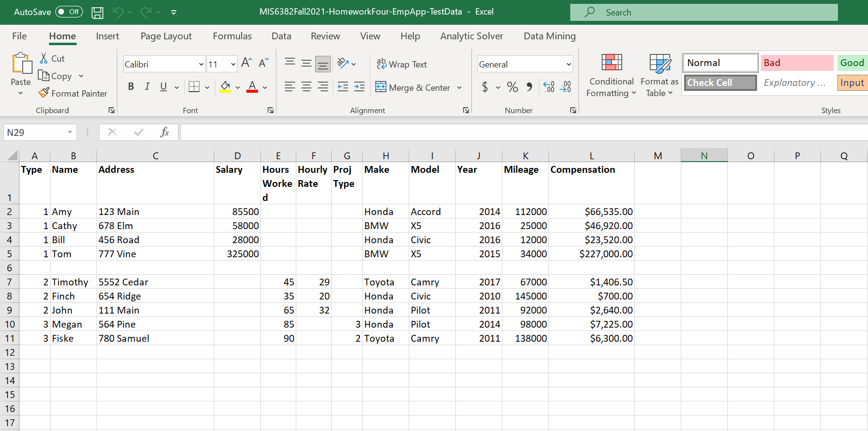868x431 pixels.
Task: Click the Increase Decimal icon
Action: (x=548, y=87)
